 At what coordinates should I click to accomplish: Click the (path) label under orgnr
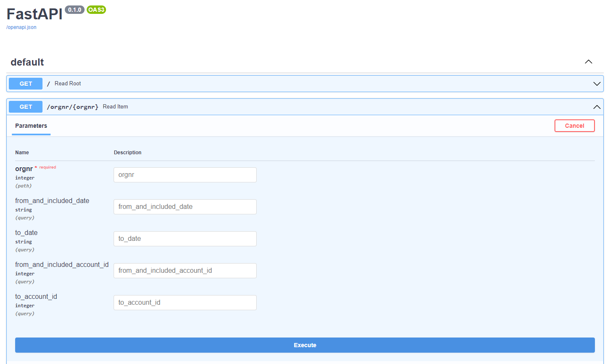[x=24, y=186]
